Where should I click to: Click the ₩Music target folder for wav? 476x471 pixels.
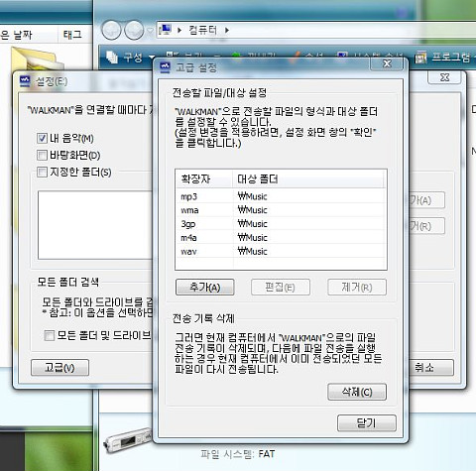coord(252,251)
